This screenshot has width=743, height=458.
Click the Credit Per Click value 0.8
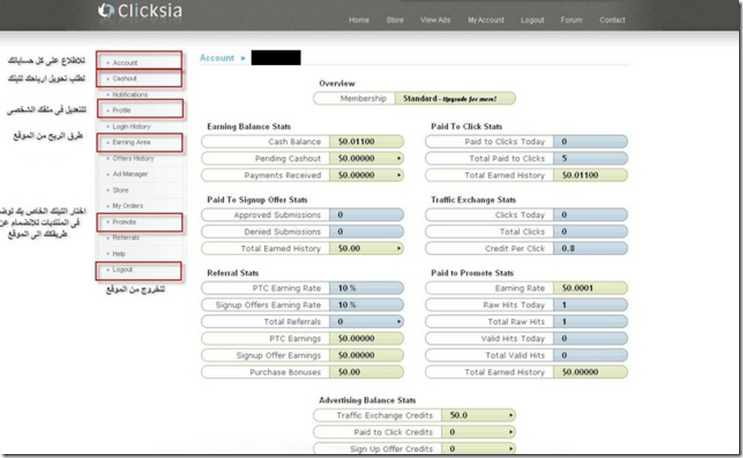[568, 249]
